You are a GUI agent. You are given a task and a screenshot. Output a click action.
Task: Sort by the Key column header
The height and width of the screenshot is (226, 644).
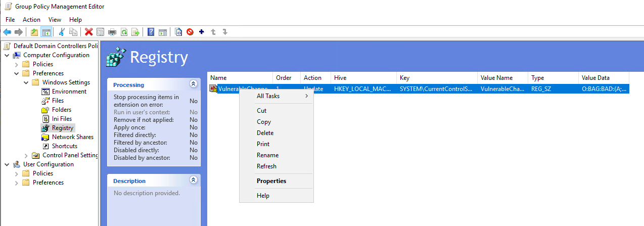[437, 78]
